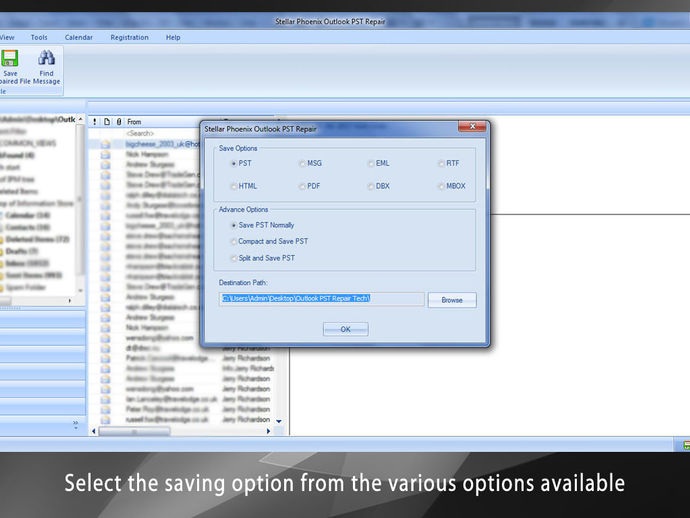690x518 pixels.
Task: Click the attachment paperclip column header
Action: click(119, 122)
